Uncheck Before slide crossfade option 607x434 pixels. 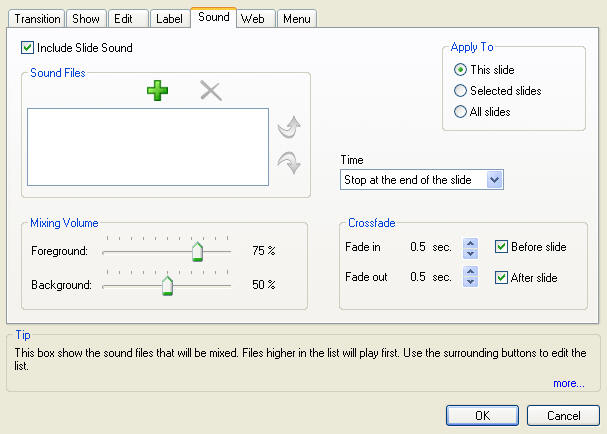501,247
